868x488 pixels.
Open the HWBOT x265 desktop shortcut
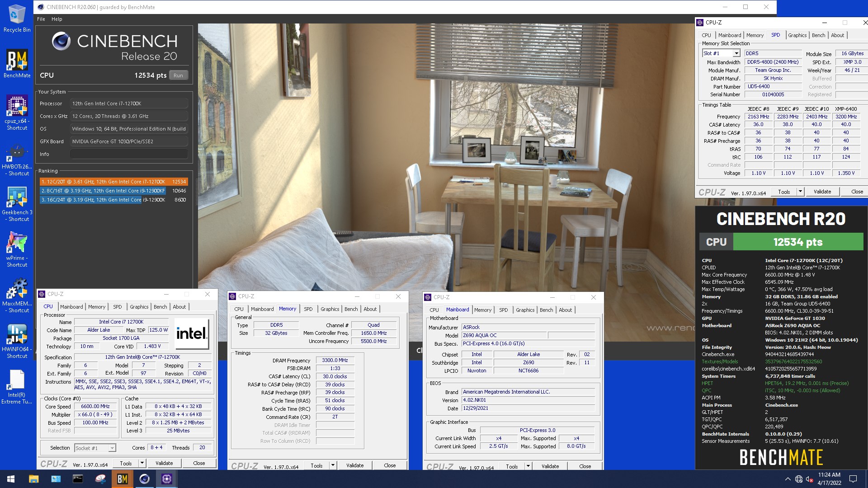17,159
